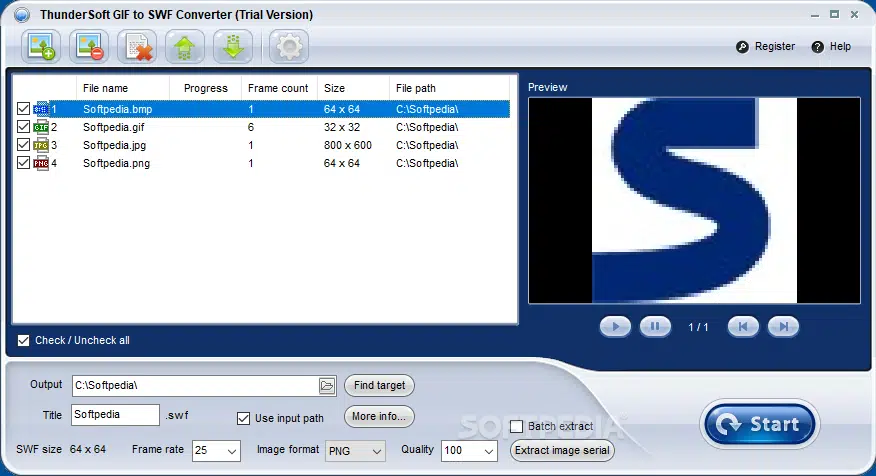Toggle the Check / Uncheck all checkbox
876x476 pixels.
coord(23,340)
